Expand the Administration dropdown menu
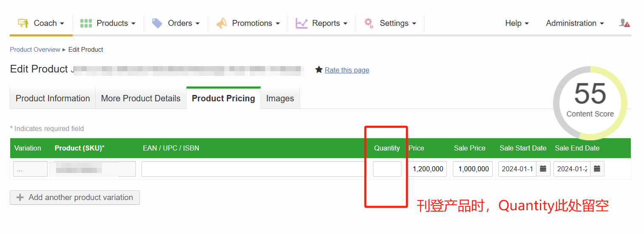Screen dimensions: 644x234 pos(575,23)
